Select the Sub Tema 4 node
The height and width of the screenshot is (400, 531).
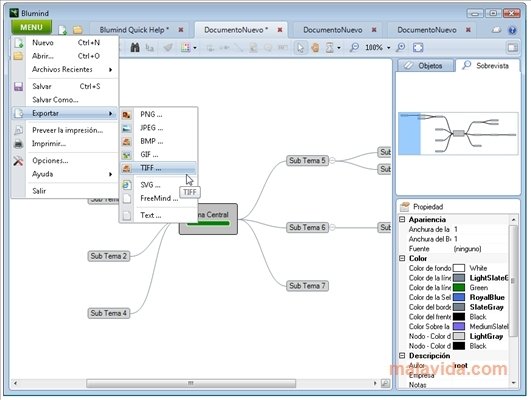click(109, 313)
